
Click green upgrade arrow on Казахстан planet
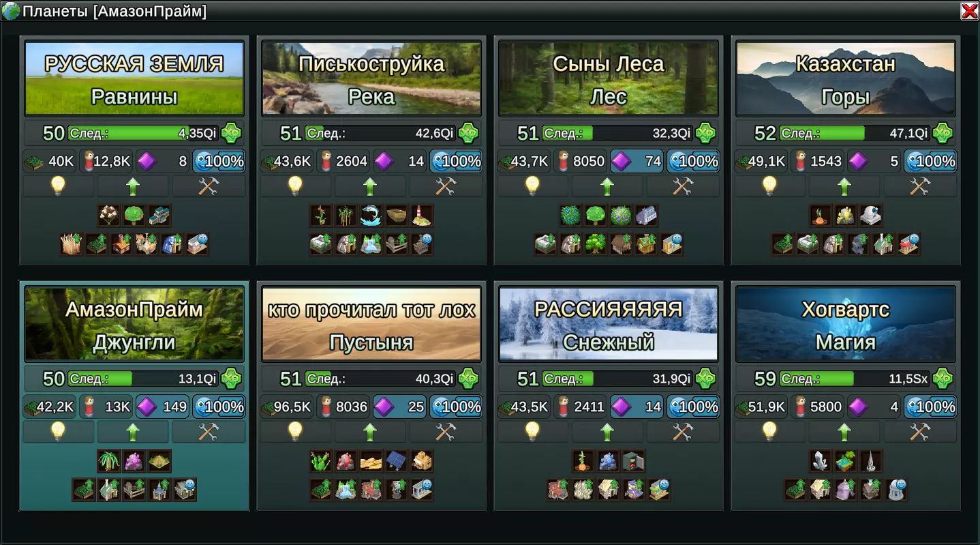844,186
